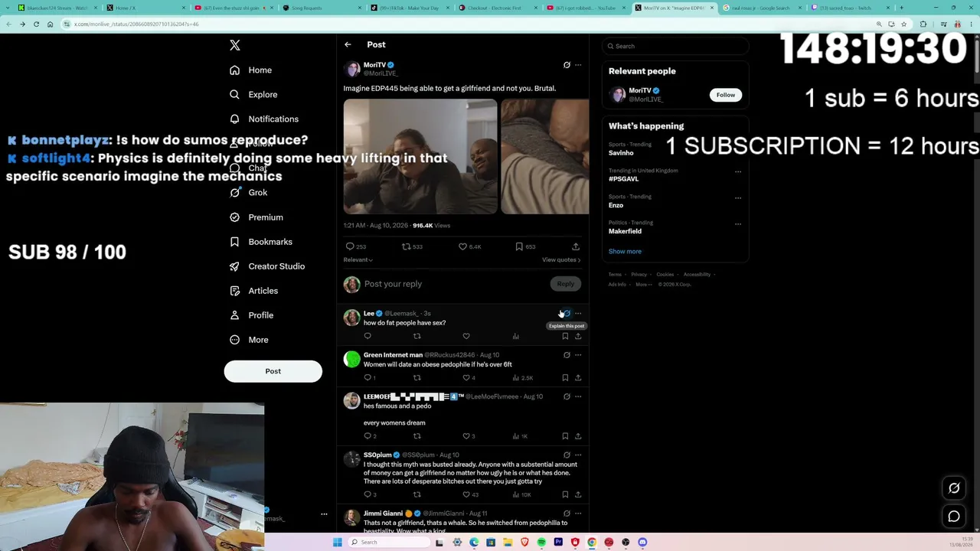The height and width of the screenshot is (551, 980).
Task: Open the Makerfield trending topic
Action: [x=625, y=231]
